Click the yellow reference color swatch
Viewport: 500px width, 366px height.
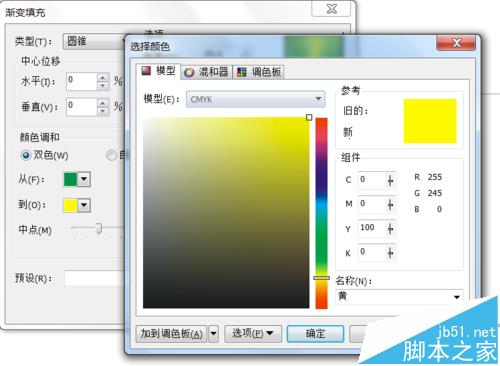point(430,121)
